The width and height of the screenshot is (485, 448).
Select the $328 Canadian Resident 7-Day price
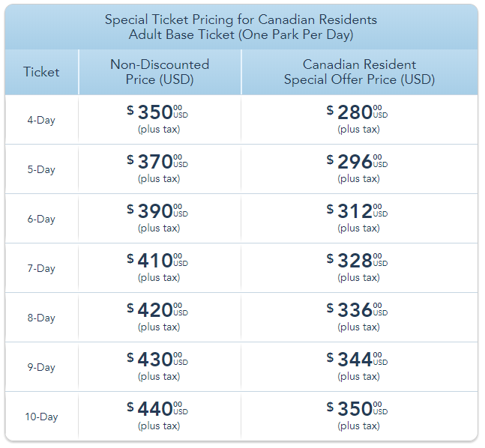click(357, 261)
